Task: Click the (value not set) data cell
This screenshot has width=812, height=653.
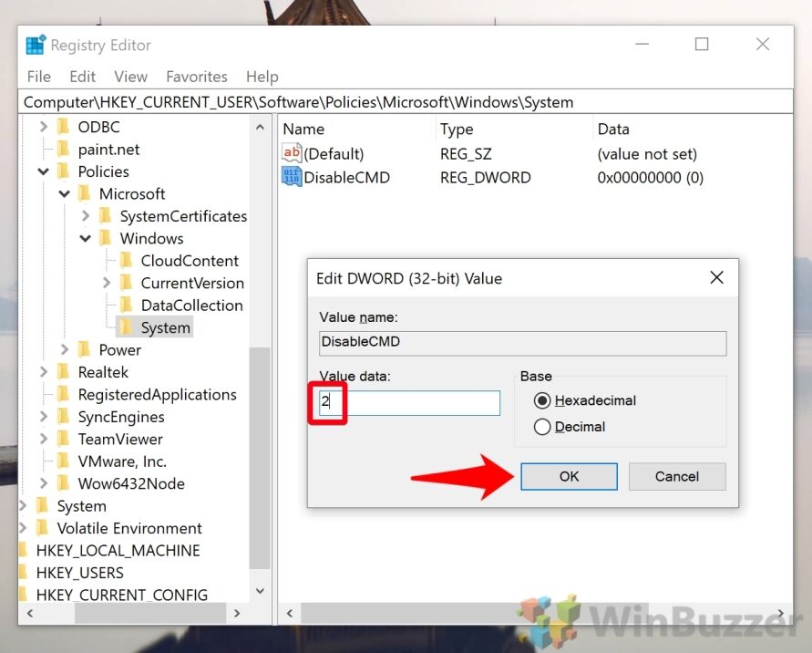Action: coord(647,154)
